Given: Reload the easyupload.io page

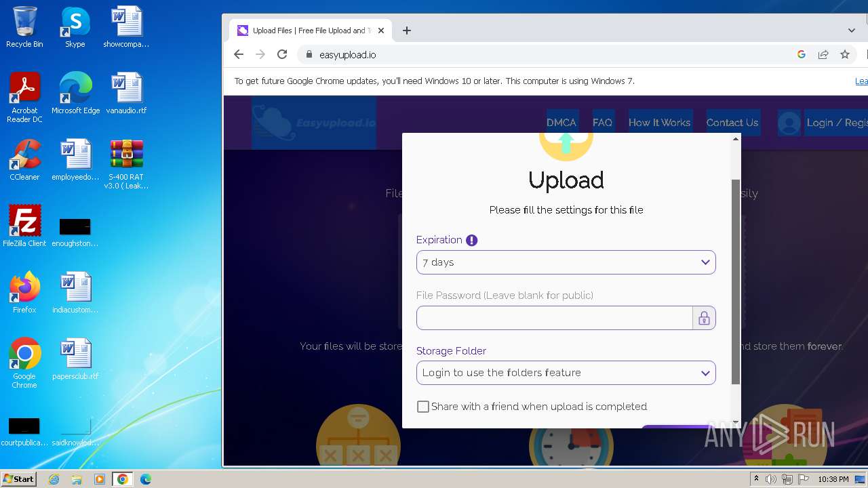Looking at the screenshot, I should click(x=282, y=54).
